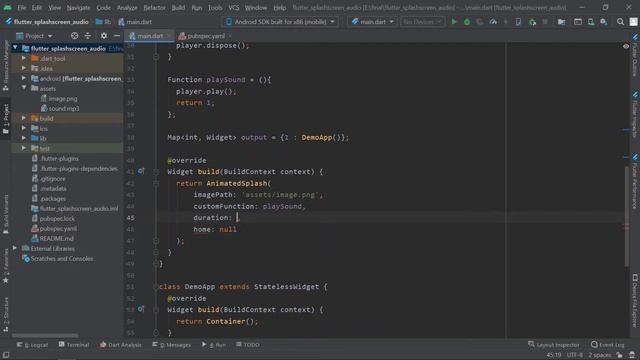Viewport: 640px width, 360px height.
Task: Open the TODO tool window
Action: pos(248,345)
